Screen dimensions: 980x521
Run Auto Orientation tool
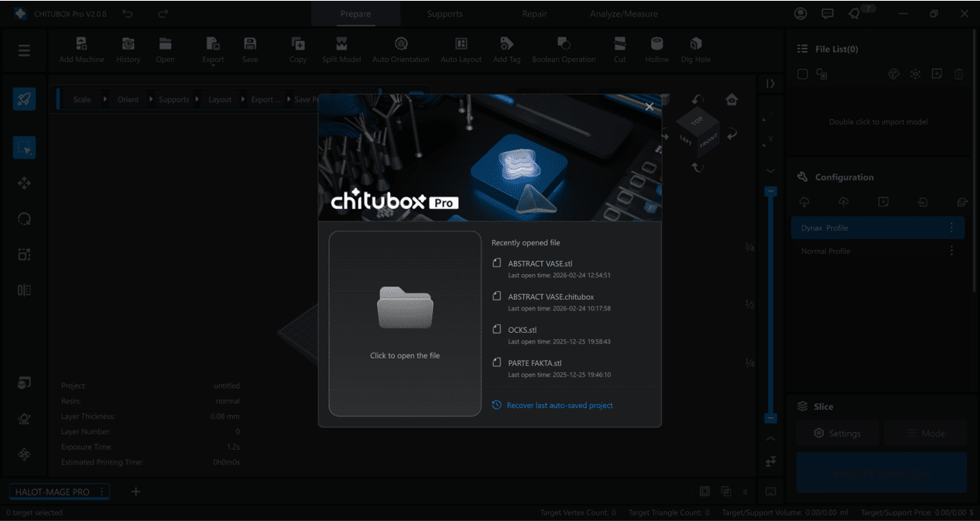click(401, 50)
